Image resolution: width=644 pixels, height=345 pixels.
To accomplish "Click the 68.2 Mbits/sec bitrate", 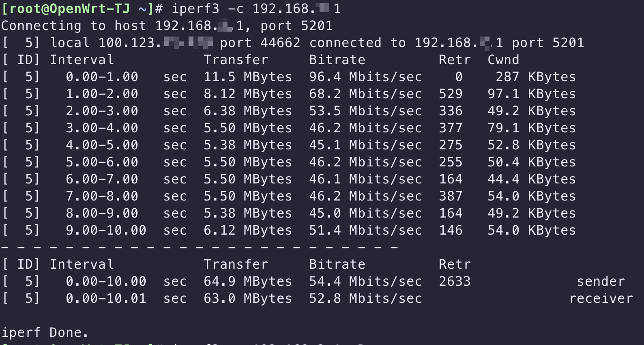I will click(365, 94).
